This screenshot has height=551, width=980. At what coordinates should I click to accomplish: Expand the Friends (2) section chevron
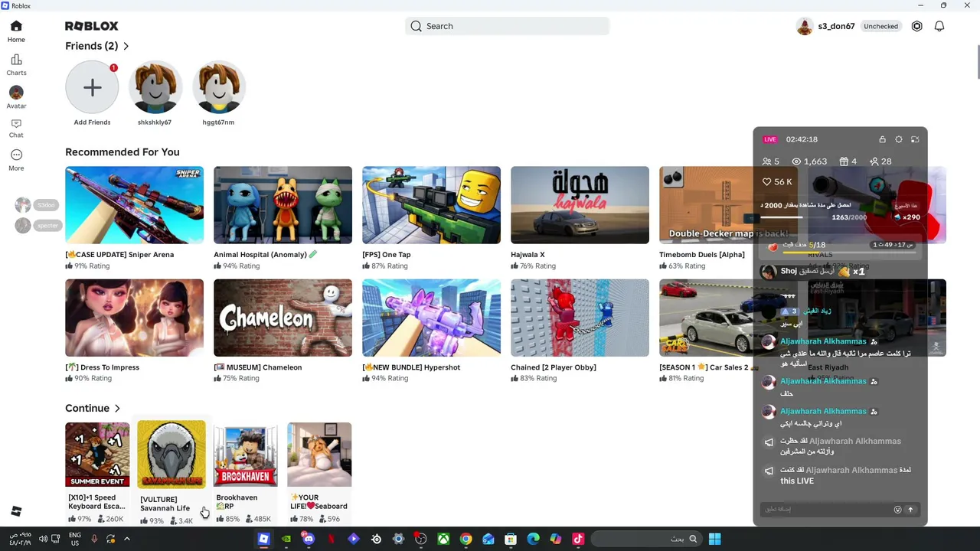click(126, 47)
